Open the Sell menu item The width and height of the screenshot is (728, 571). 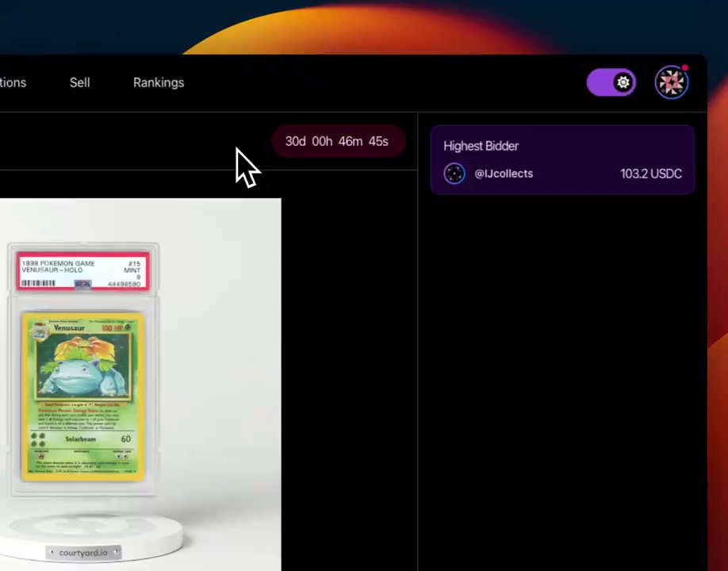(x=79, y=82)
